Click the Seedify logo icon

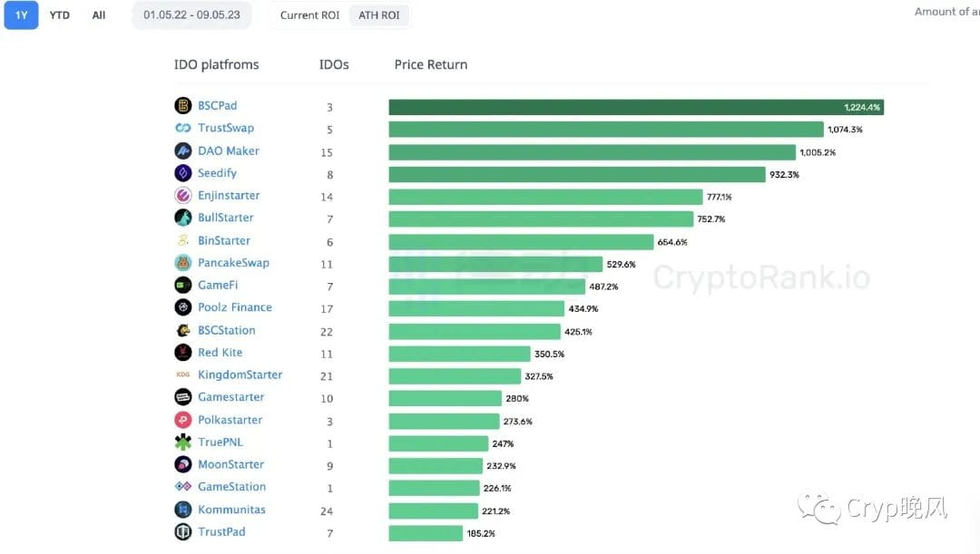tap(182, 173)
